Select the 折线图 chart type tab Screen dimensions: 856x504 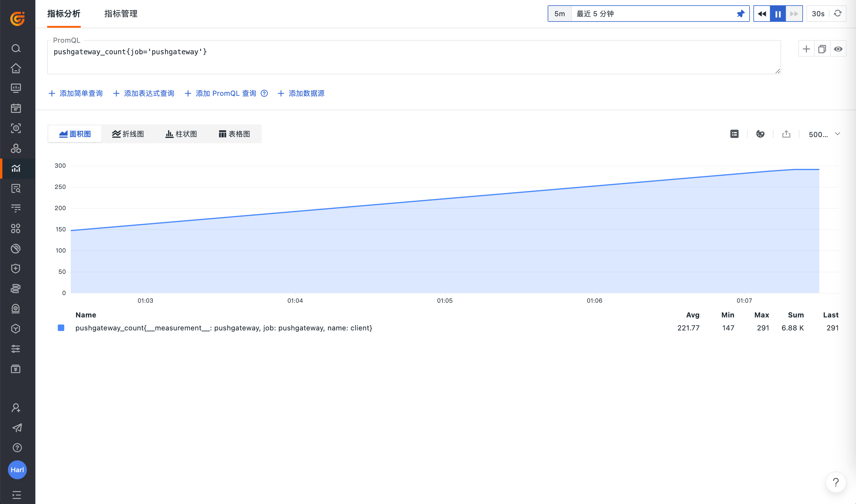pyautogui.click(x=128, y=134)
